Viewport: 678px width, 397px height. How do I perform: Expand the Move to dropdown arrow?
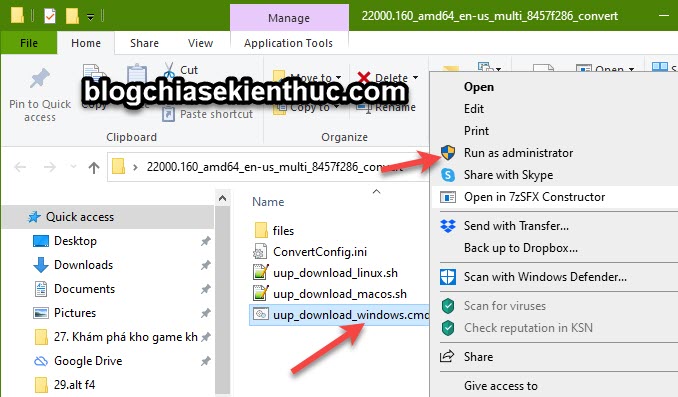(339, 78)
